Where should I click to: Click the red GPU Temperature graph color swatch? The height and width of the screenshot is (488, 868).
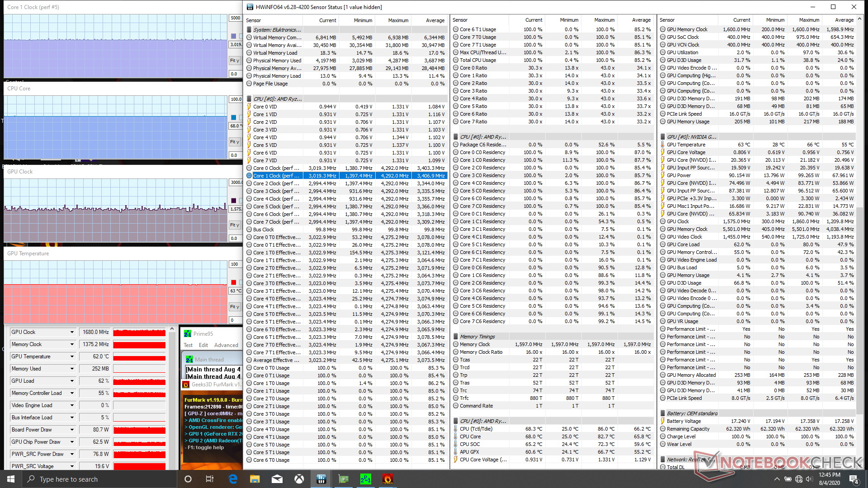coord(234,282)
